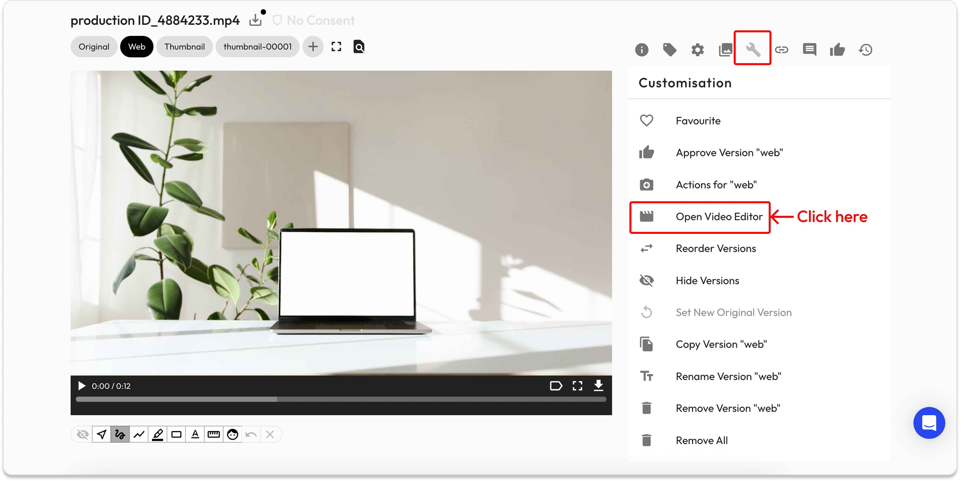980x481 pixels.
Task: Switch to the Original version tab
Action: pos(94,47)
